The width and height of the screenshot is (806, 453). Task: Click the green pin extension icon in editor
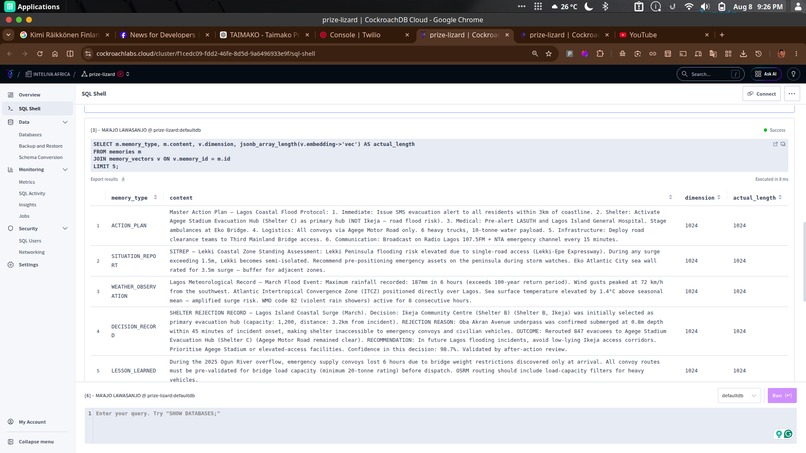tap(779, 434)
